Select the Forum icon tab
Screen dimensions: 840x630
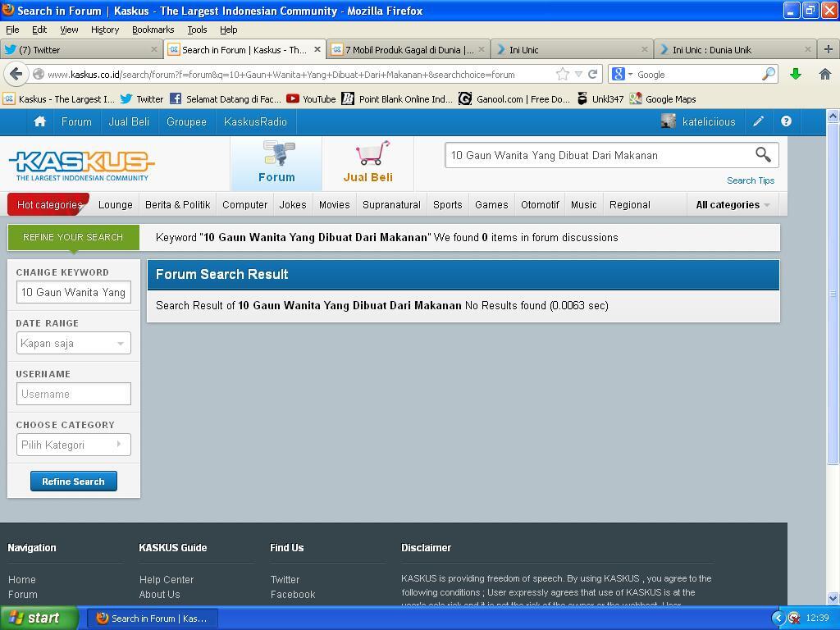(276, 163)
